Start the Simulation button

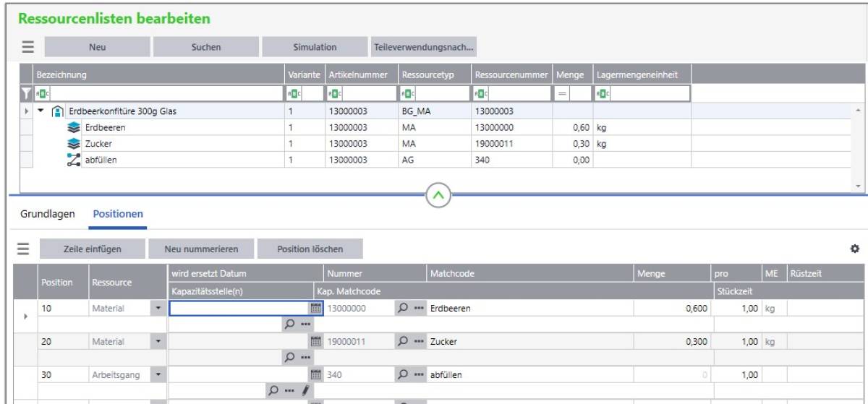coord(314,47)
